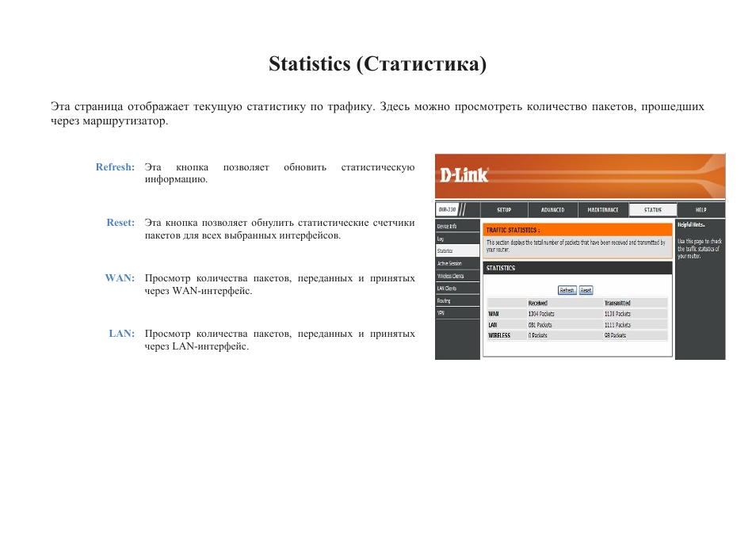Click the DIR-330 model badge

(447, 210)
